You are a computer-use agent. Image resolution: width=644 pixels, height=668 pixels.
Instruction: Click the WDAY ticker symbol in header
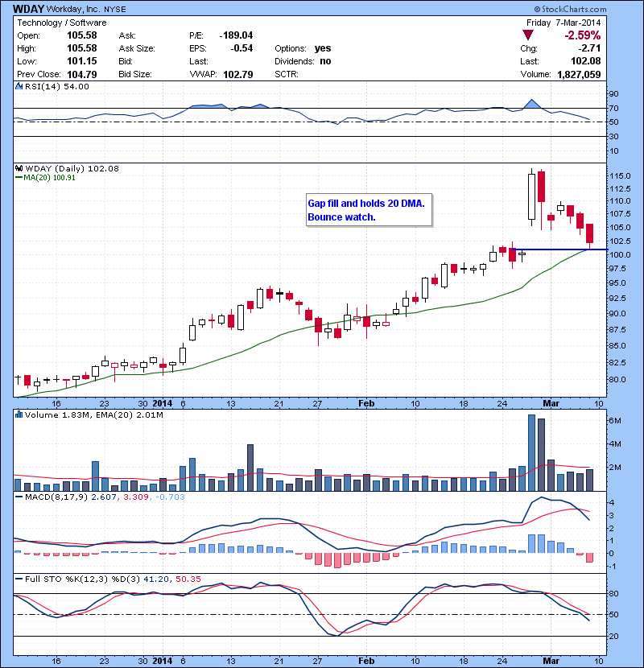(28, 9)
